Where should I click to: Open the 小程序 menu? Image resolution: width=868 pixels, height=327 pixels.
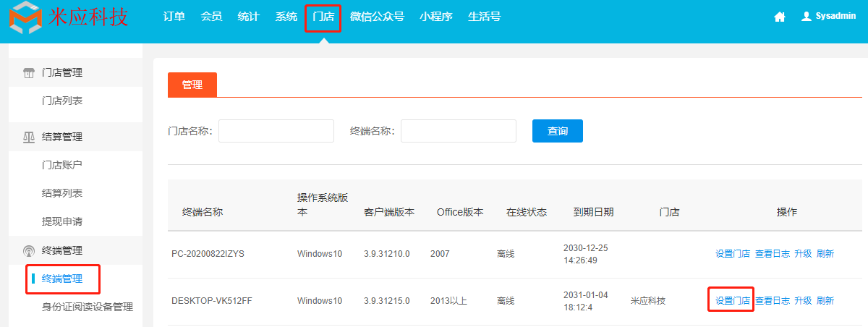coord(436,17)
